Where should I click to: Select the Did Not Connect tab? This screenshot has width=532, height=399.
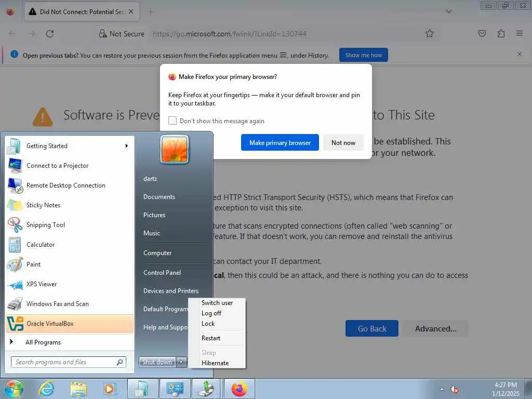82,12
